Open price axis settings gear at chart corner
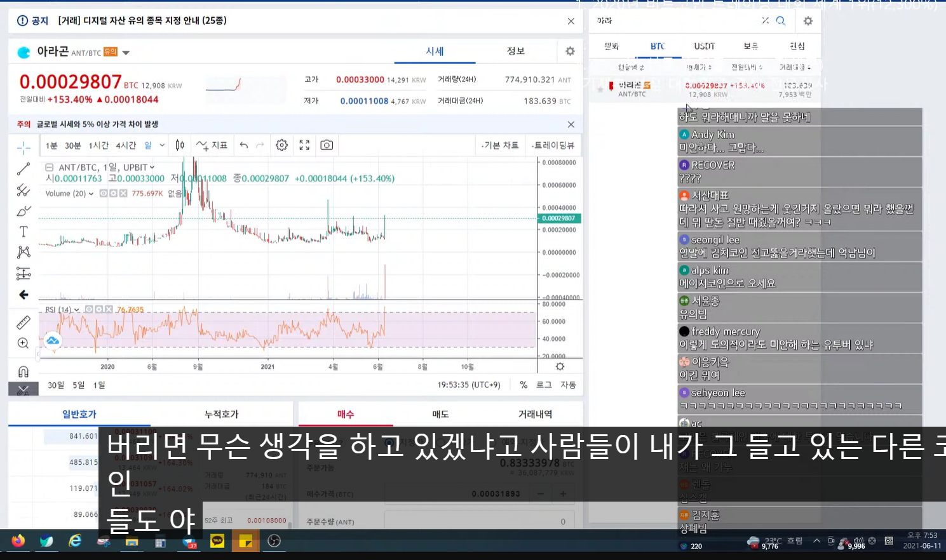Image resolution: width=946 pixels, height=560 pixels. pos(560,366)
